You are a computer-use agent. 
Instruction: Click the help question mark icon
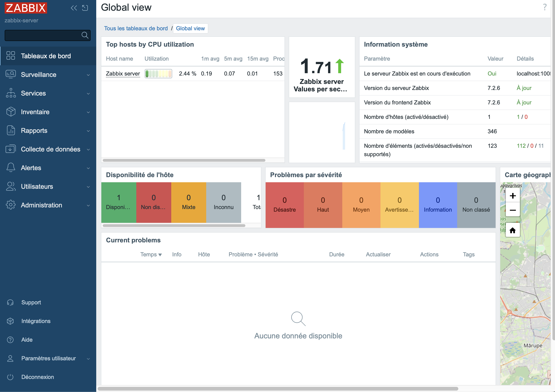coord(545,7)
